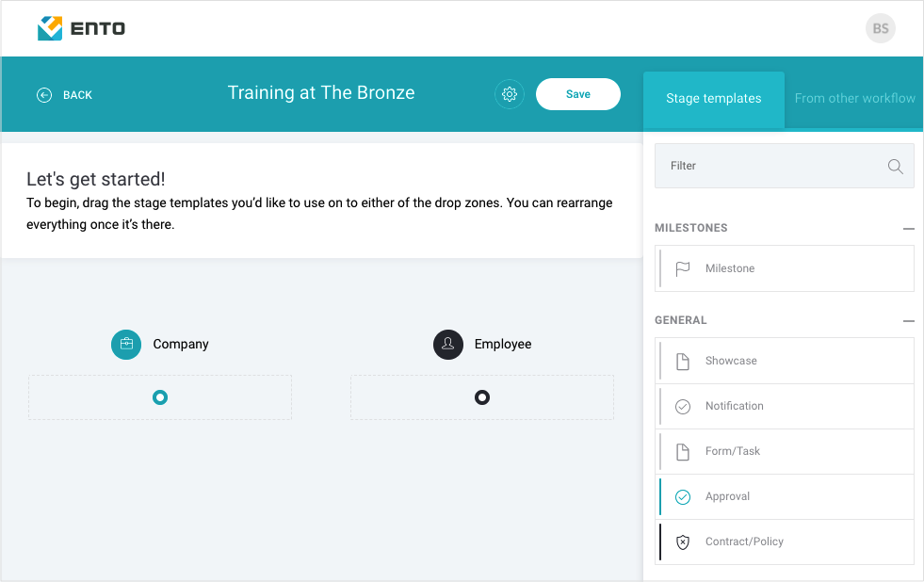Click the back arrow circle icon
This screenshot has width=924, height=582.
(x=44, y=95)
